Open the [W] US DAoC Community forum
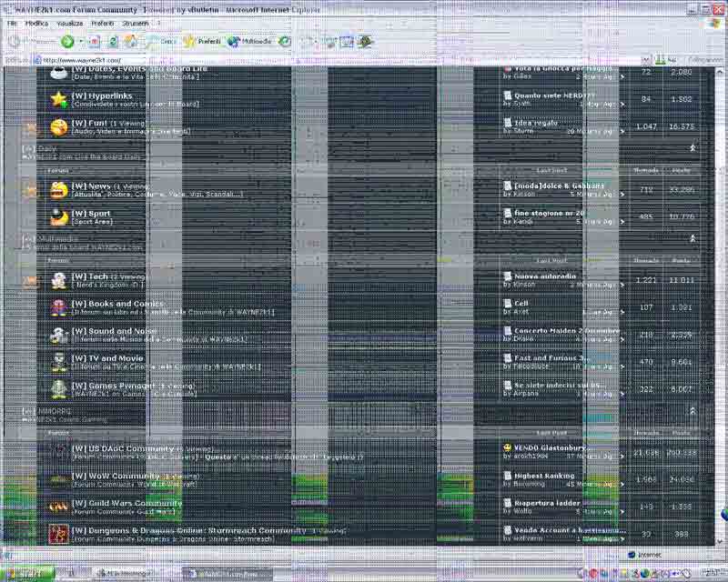728x582 pixels. tap(123, 449)
